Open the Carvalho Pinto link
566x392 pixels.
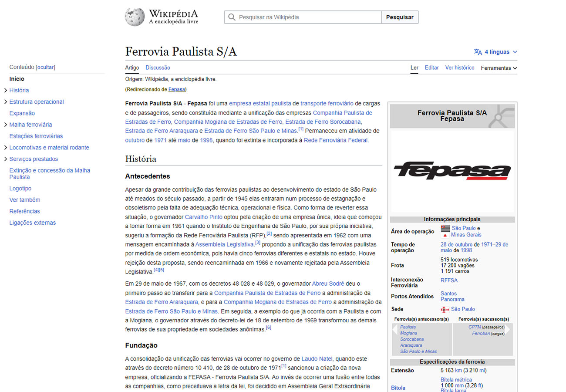pyautogui.click(x=204, y=216)
